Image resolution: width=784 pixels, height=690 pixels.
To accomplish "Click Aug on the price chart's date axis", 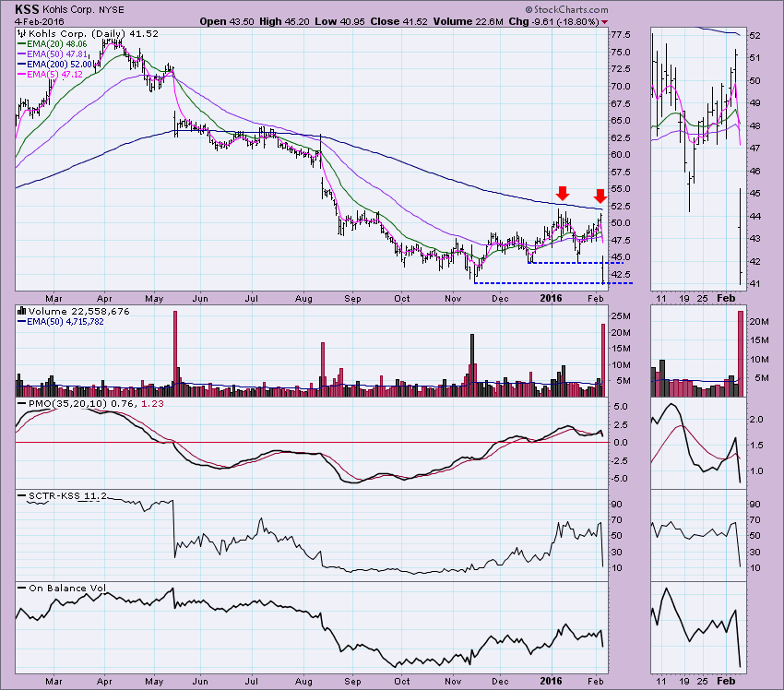I will click(303, 299).
